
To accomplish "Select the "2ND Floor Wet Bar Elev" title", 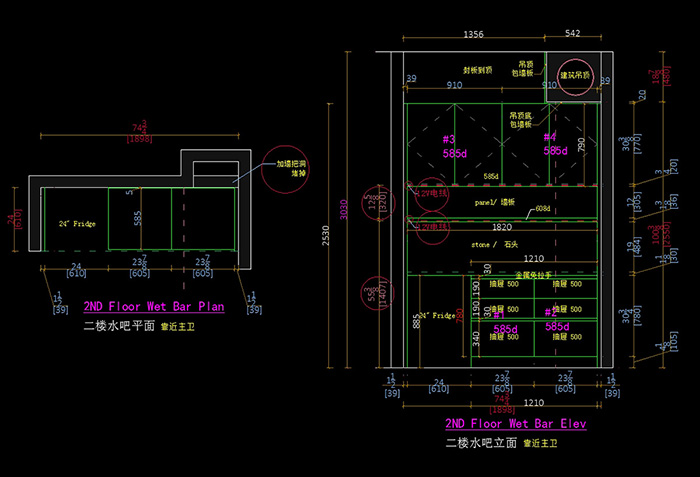I will click(515, 424).
